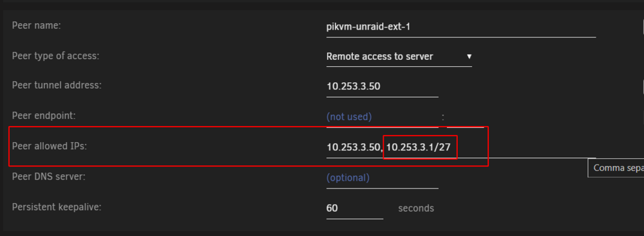Click the Peer tunnel address label
The width and height of the screenshot is (644, 236).
(x=57, y=86)
